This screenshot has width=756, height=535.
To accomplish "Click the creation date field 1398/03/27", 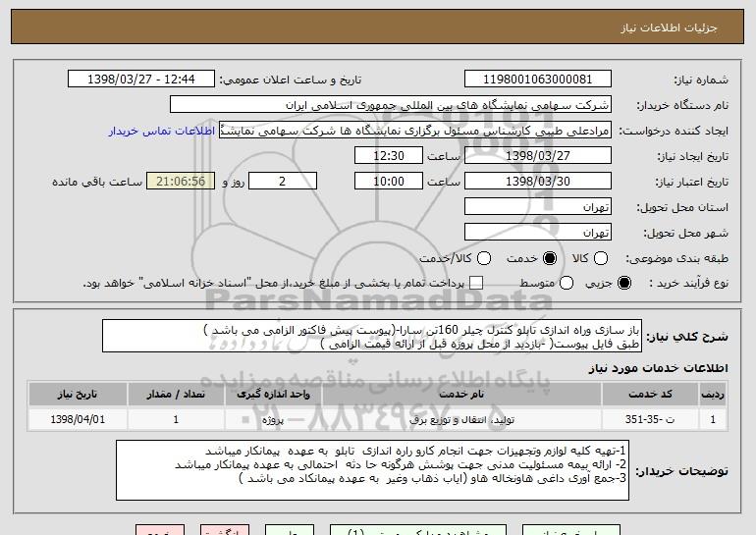I will (538, 156).
